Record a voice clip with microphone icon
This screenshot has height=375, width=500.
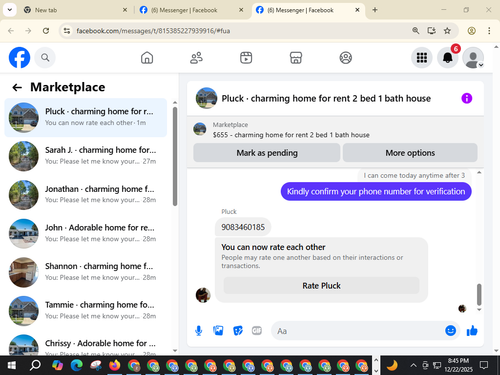tap(199, 331)
